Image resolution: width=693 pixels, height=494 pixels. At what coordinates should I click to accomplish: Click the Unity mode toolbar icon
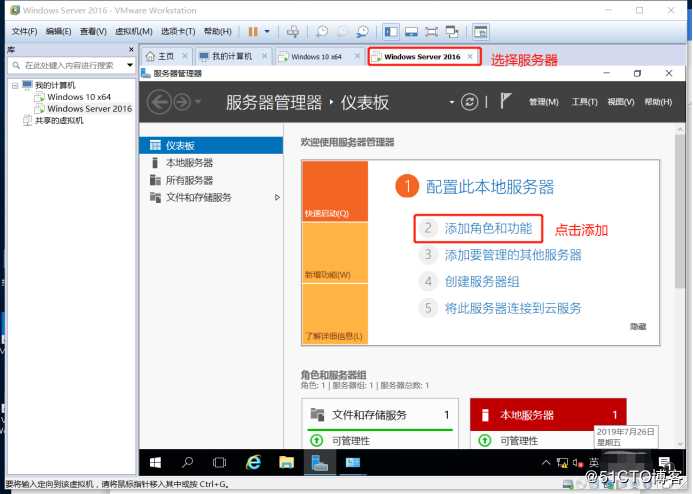pos(452,31)
